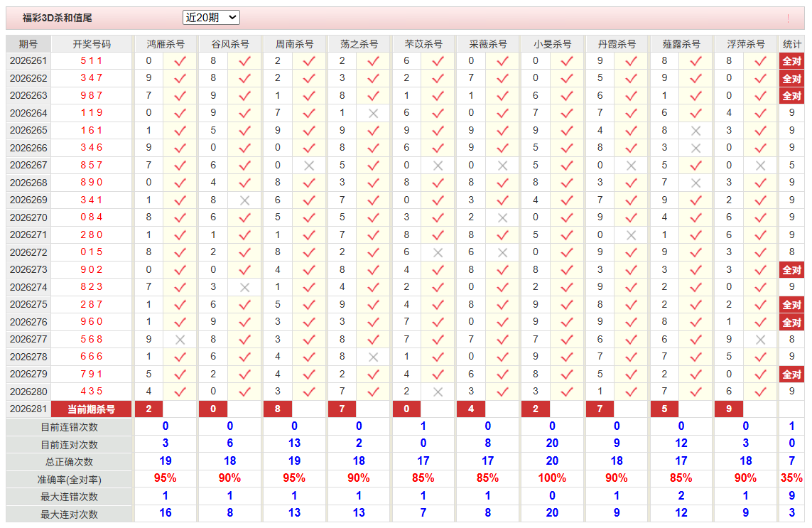The height and width of the screenshot is (528, 812).
Task: Click the check mark for 丹霞杀号 in row 2026276
Action: [632, 322]
